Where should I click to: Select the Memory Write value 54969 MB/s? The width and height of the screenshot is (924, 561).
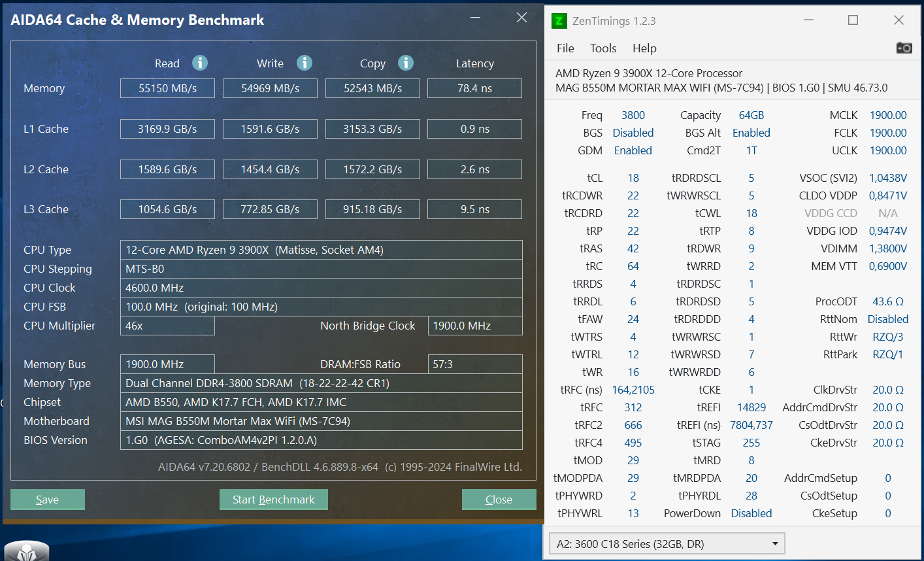point(270,88)
